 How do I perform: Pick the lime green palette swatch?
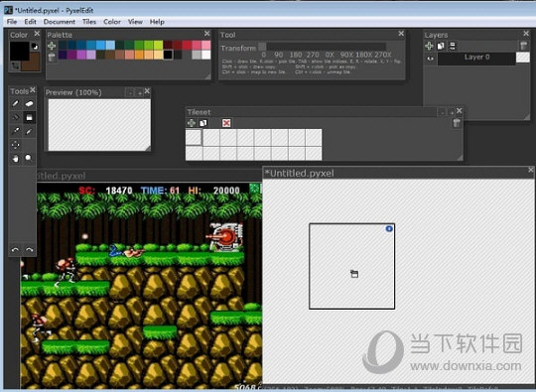pos(158,45)
